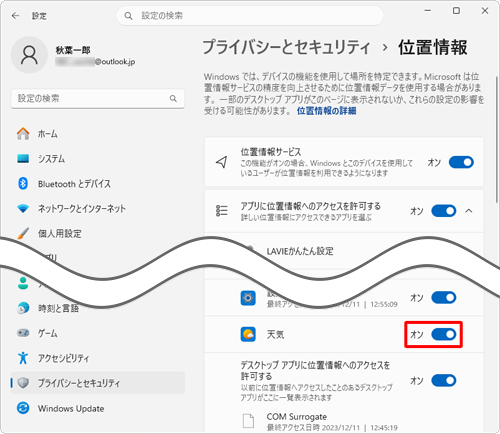This screenshot has height=434, width=500.
Task: Open 位置情報の詳細 link
Action: click(326, 111)
